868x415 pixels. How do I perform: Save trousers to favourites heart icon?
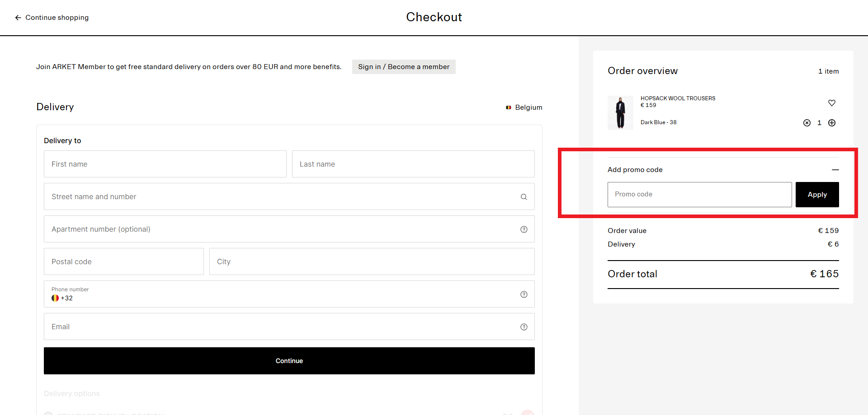click(832, 103)
